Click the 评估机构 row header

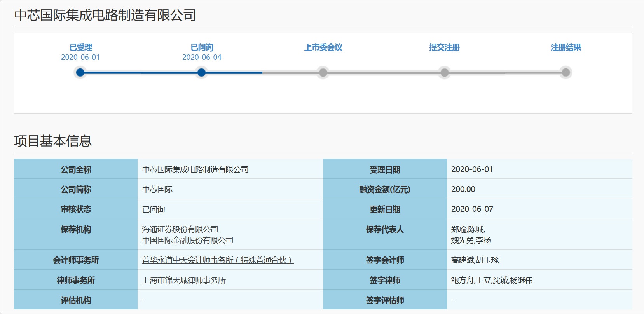click(76, 300)
